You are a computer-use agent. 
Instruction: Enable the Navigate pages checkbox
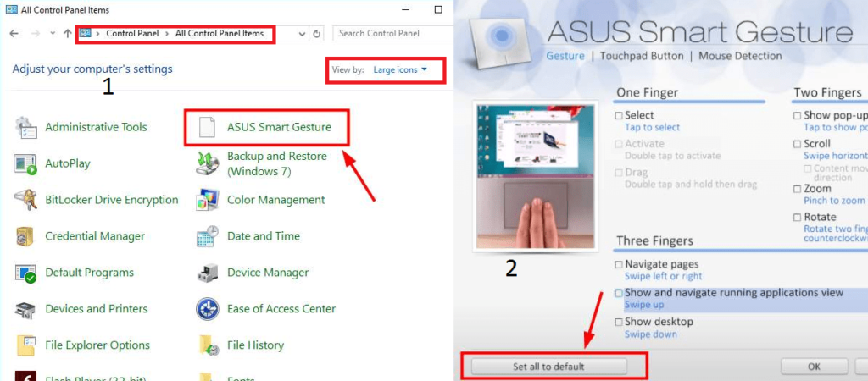(619, 264)
